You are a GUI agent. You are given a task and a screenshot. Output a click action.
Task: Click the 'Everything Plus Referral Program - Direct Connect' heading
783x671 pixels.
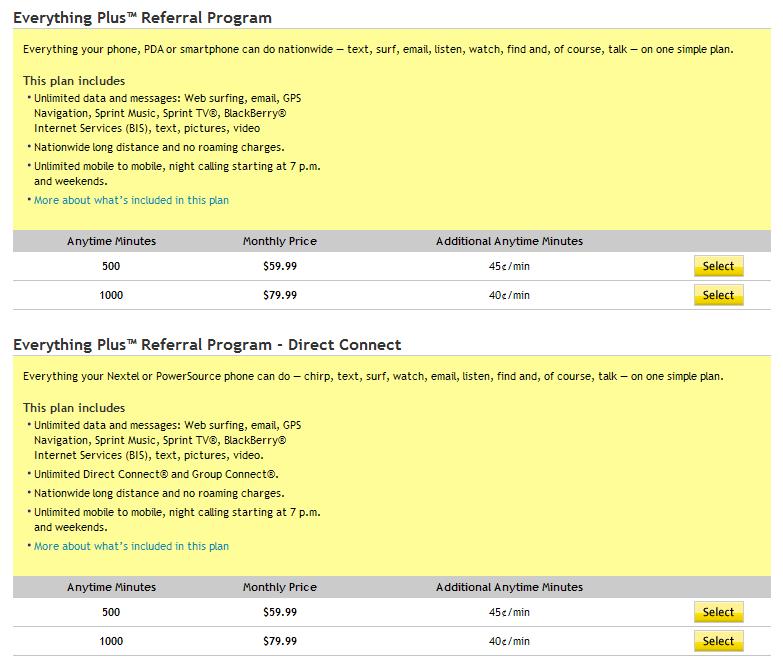pos(207,345)
